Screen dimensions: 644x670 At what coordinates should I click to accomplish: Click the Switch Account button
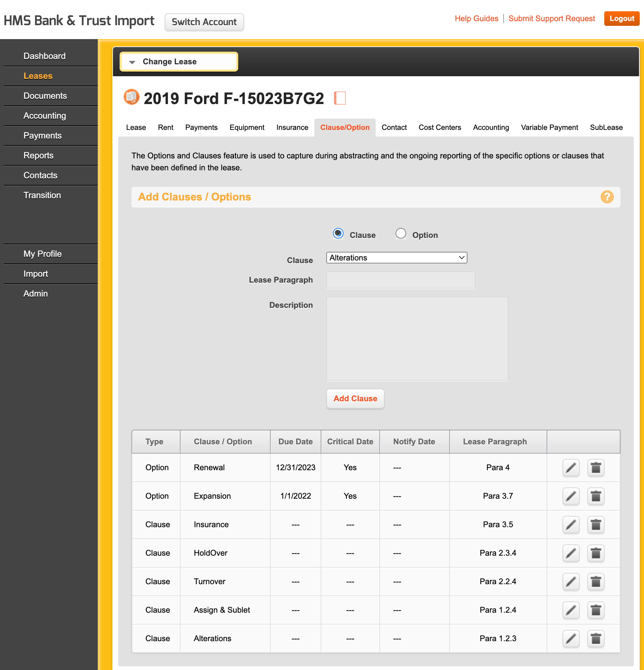[x=204, y=22]
